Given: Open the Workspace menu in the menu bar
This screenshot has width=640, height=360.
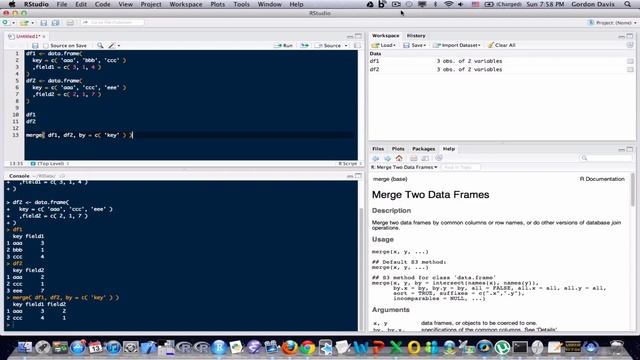Looking at the screenshot, I should [x=186, y=4].
